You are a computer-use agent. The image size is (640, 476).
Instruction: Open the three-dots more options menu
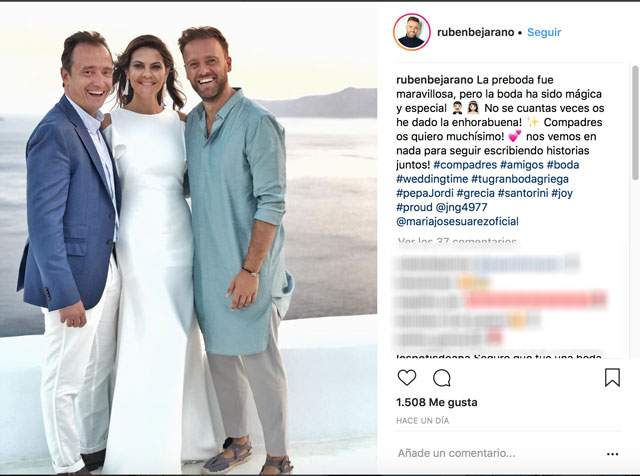pos(612,454)
